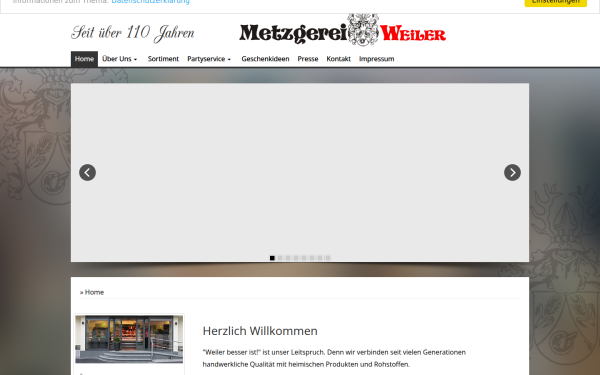Advance to the next slide with the right arrow
This screenshot has width=600, height=375.
click(512, 173)
